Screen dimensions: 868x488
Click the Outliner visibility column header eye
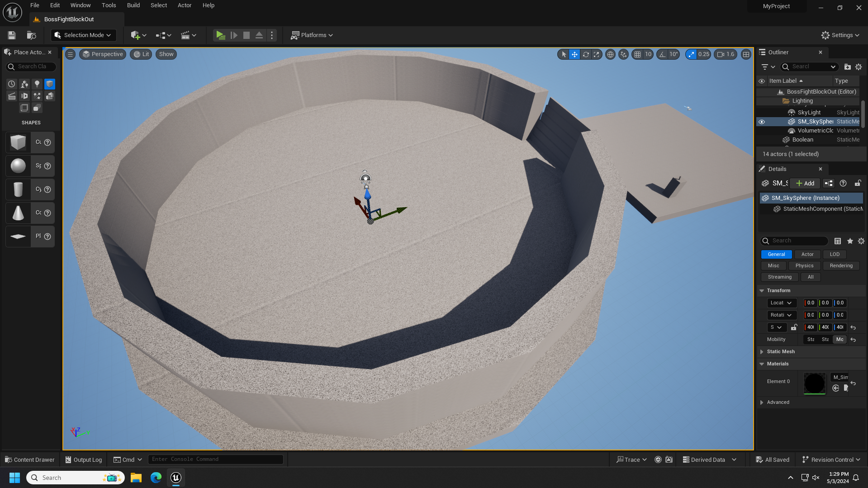[x=762, y=81]
